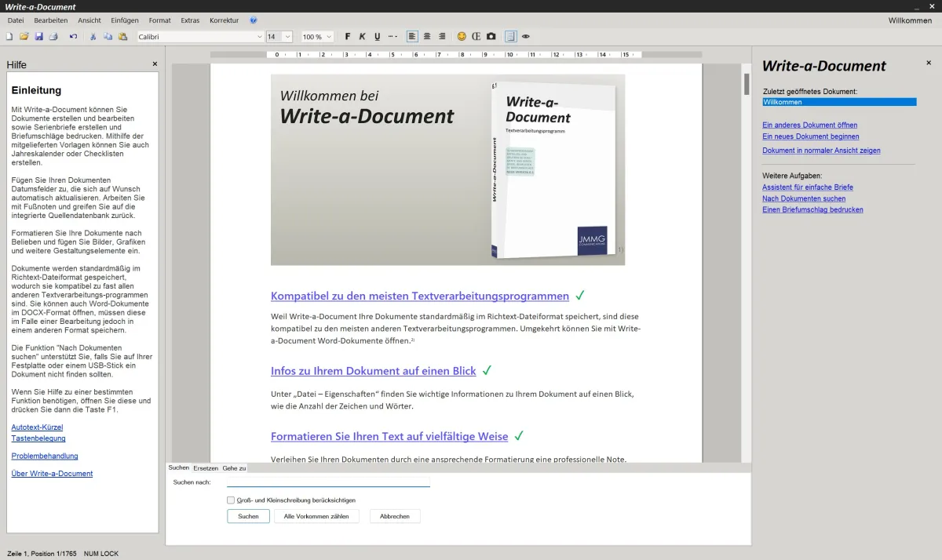942x560 pixels.
Task: Click the Alle Vorkommen zählen button
Action: (316, 516)
